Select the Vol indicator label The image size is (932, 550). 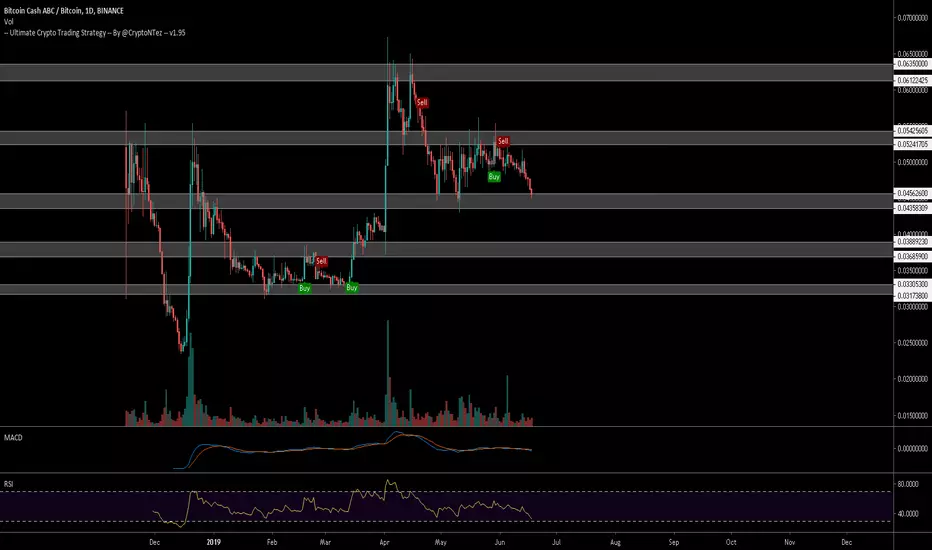(x=8, y=21)
